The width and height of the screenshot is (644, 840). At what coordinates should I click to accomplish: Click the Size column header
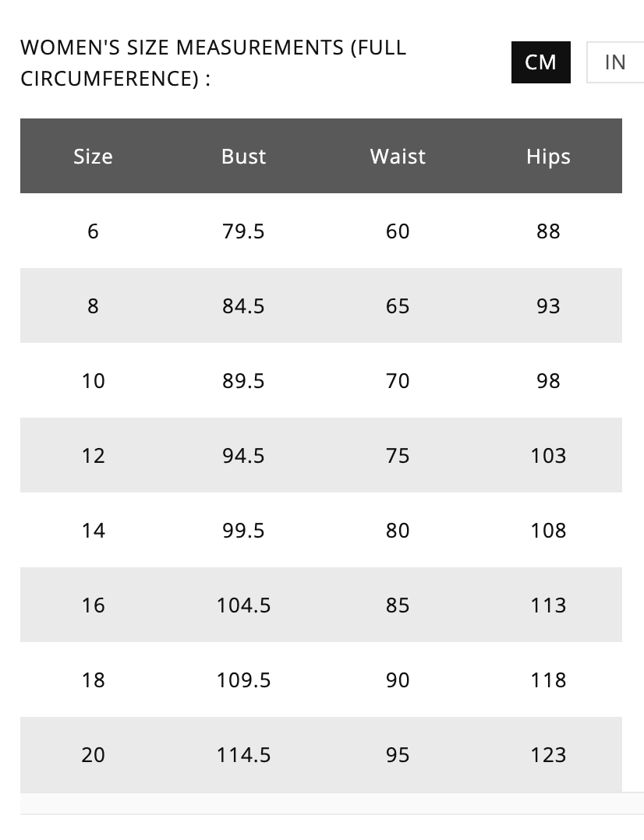pos(93,157)
